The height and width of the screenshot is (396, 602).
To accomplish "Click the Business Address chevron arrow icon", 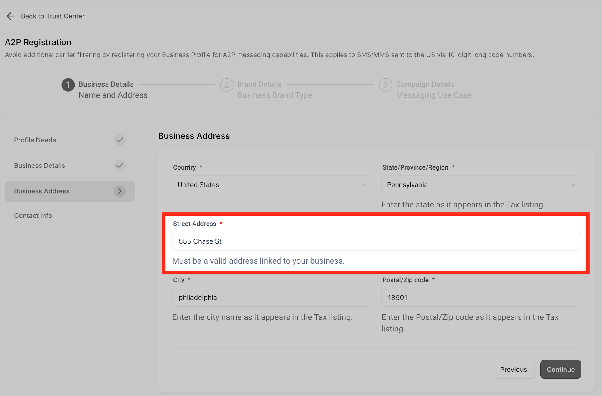I will [120, 191].
